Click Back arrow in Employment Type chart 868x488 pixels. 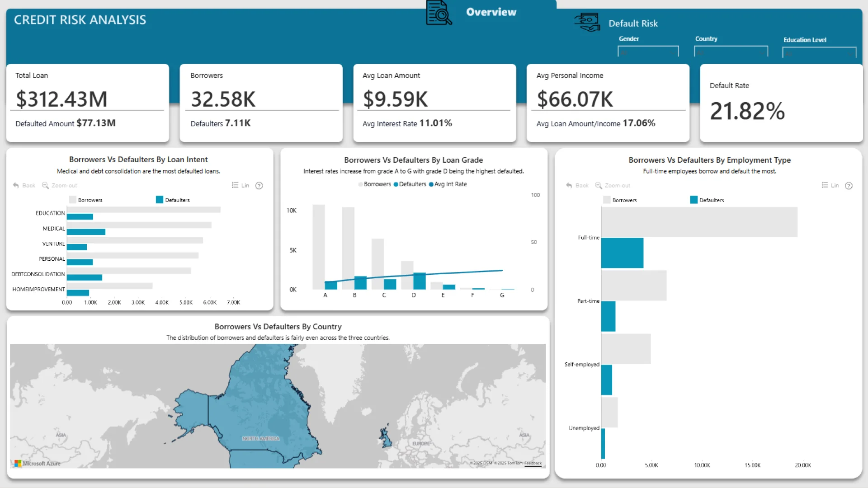pos(569,185)
